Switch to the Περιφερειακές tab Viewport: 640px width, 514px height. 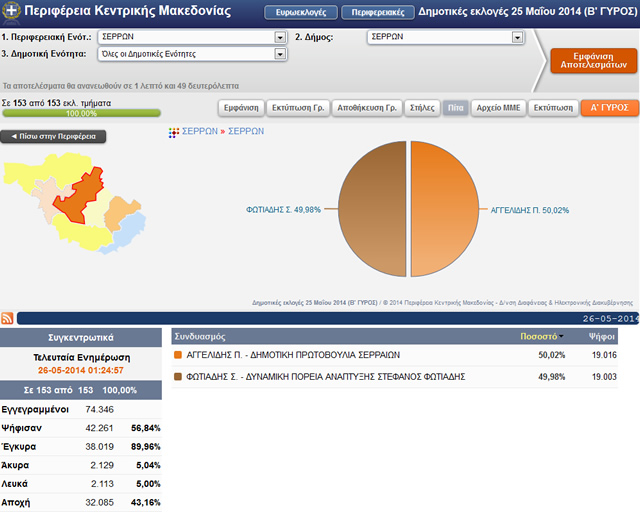pyautogui.click(x=378, y=13)
